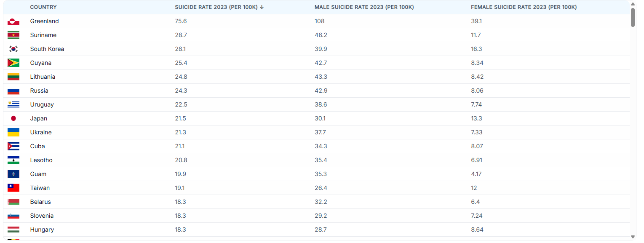Click Suriname's male rate 46.2
This screenshot has width=644, height=243.
point(321,35)
